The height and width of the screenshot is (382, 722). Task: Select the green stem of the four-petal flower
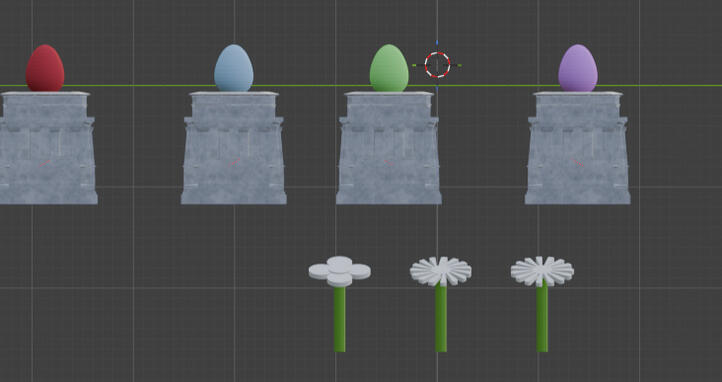click(x=339, y=319)
